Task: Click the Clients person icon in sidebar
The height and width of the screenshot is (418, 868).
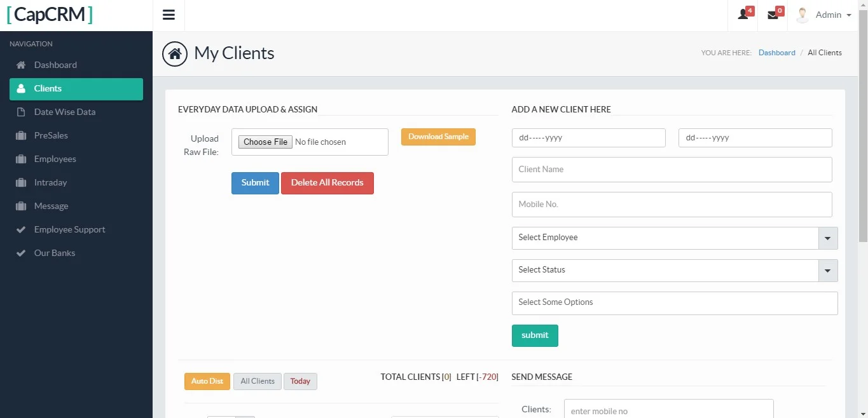Action: point(21,88)
